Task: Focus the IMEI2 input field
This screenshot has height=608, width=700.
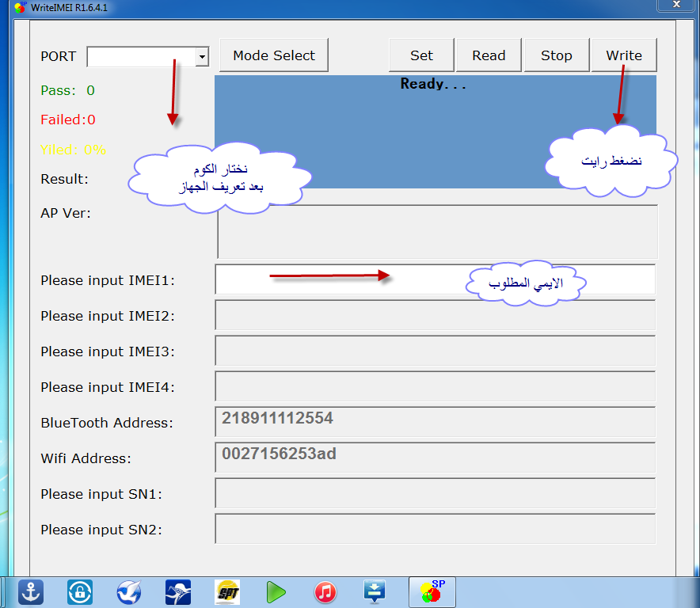Action: [436, 315]
